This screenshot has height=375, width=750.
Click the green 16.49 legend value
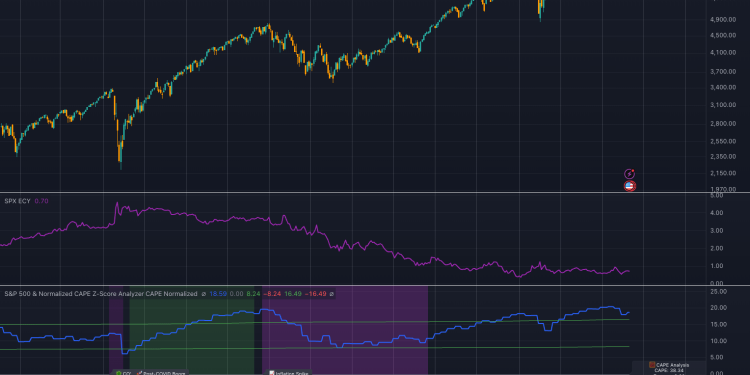[x=293, y=294]
